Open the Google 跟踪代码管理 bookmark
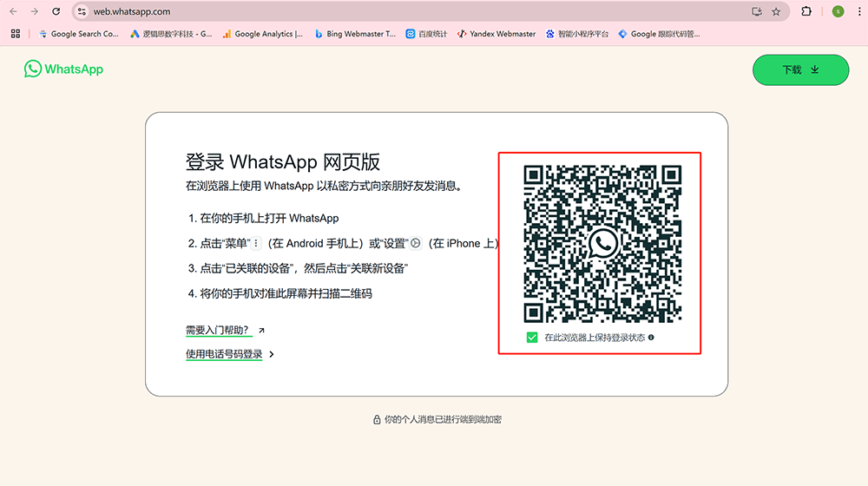Image resolution: width=868 pixels, height=486 pixels. click(x=659, y=34)
